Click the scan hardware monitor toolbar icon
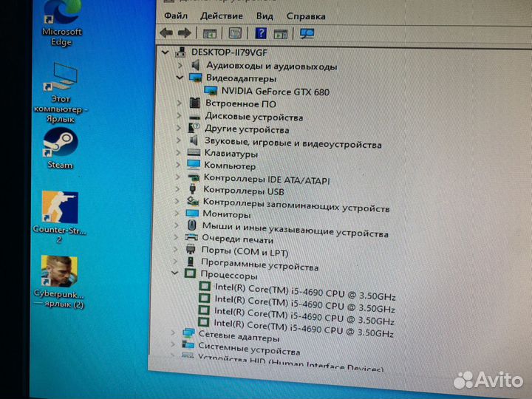The height and width of the screenshot is (399, 532). pos(307,33)
